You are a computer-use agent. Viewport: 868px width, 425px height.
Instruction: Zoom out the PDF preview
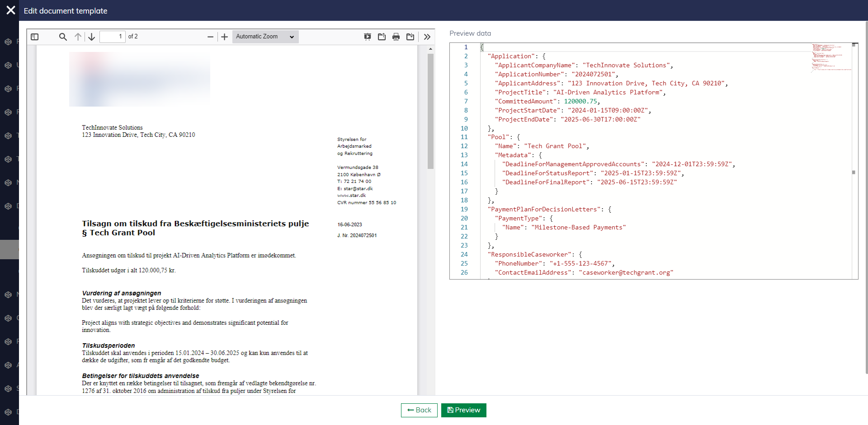tap(210, 37)
